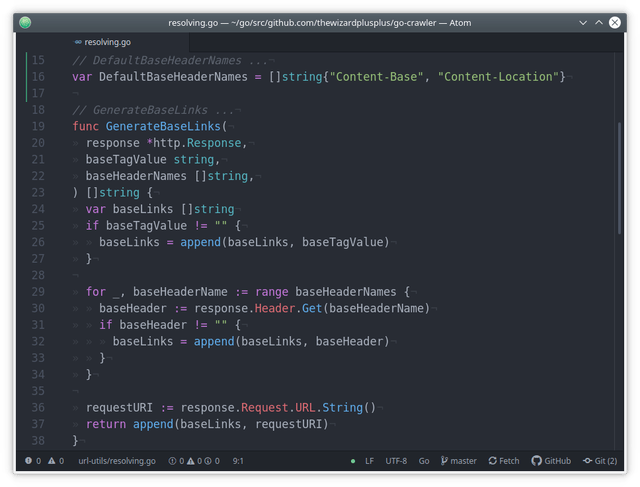This screenshot has height=487, width=640.
Task: Open the Go grammar selector
Action: point(424,460)
